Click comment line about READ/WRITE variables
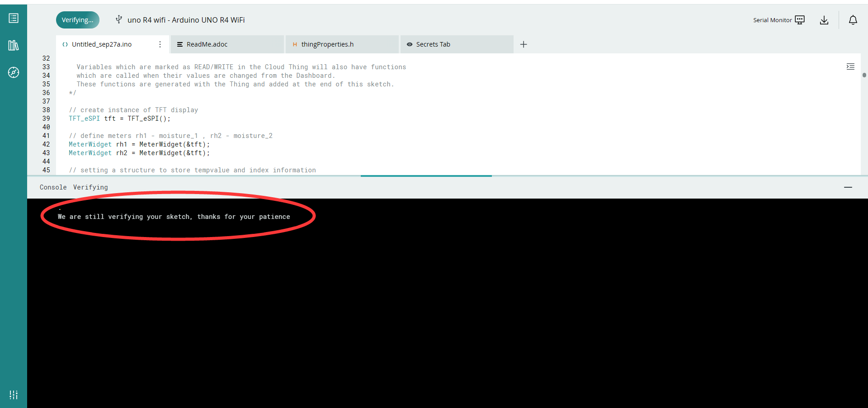 coord(241,67)
